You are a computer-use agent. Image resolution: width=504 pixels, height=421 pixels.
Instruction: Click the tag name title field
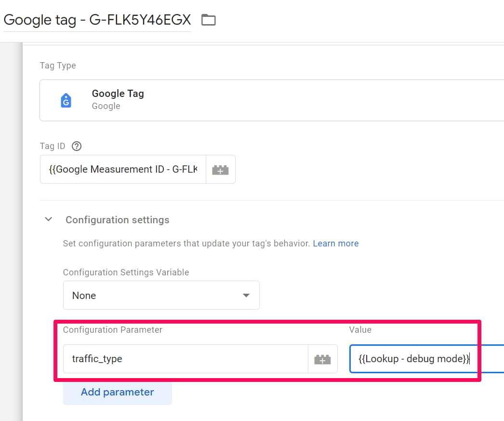pos(97,20)
